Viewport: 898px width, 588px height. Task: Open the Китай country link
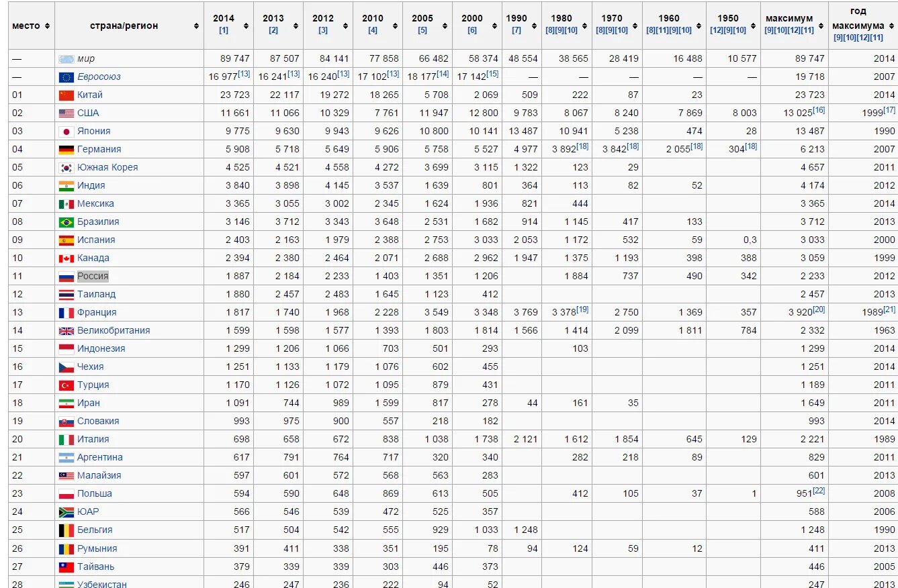point(90,95)
